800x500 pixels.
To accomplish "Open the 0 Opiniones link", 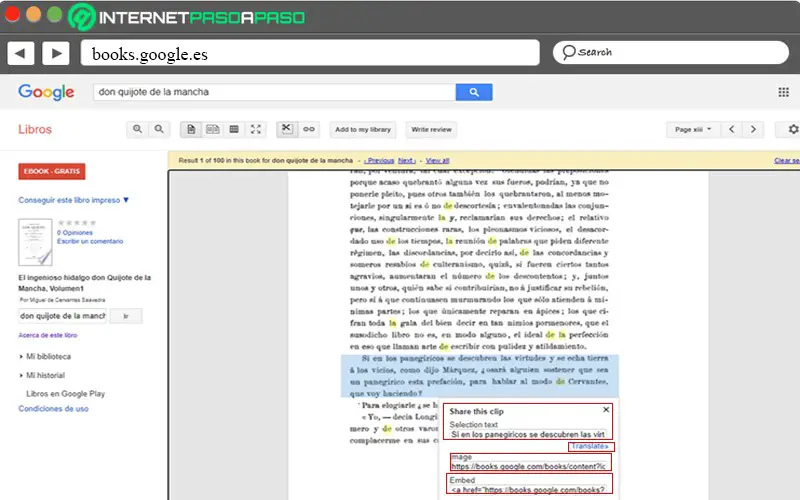I will 75,233.
